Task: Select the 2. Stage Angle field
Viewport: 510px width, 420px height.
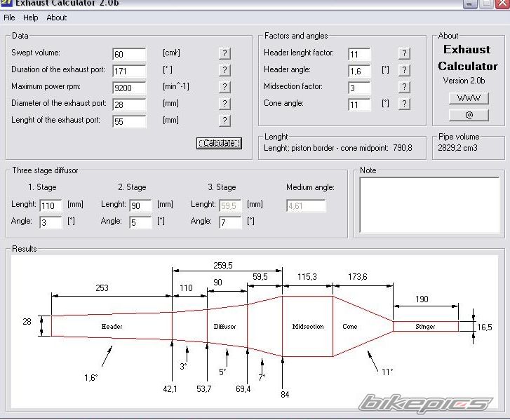Action: tap(140, 222)
